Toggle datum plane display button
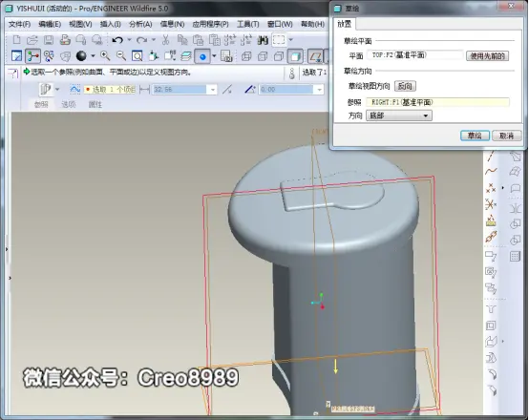529x420 pixels. (315, 56)
